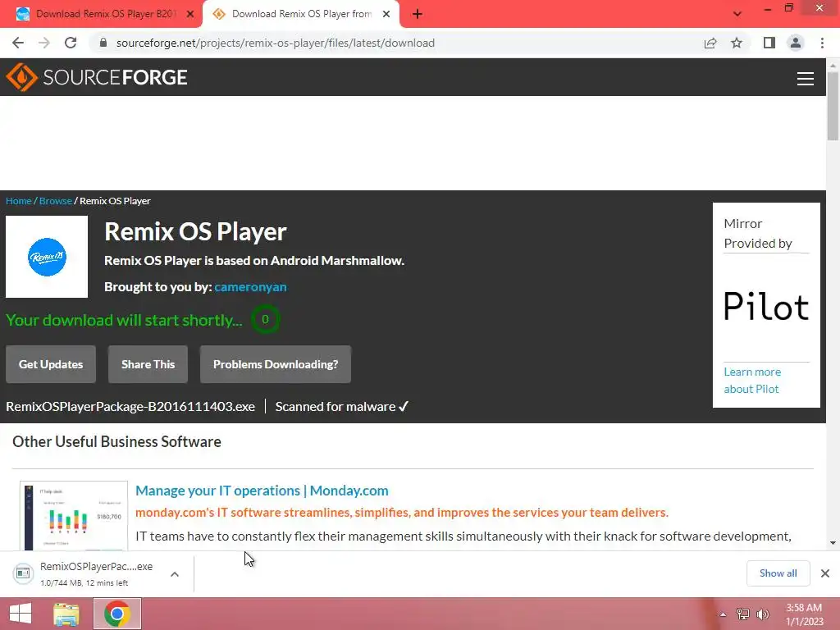Screen dimensions: 840x630
Task: Bookmark this page with the star icon
Action: pos(737,43)
